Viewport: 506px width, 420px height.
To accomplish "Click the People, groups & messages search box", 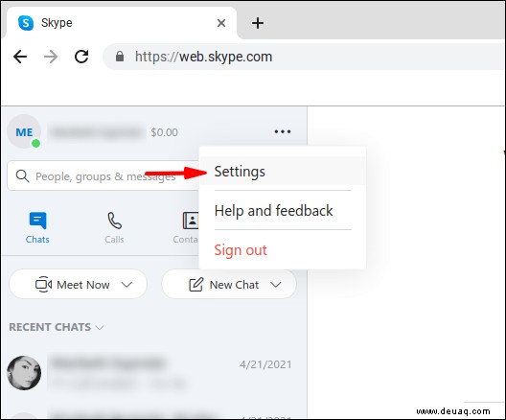I will (103, 175).
